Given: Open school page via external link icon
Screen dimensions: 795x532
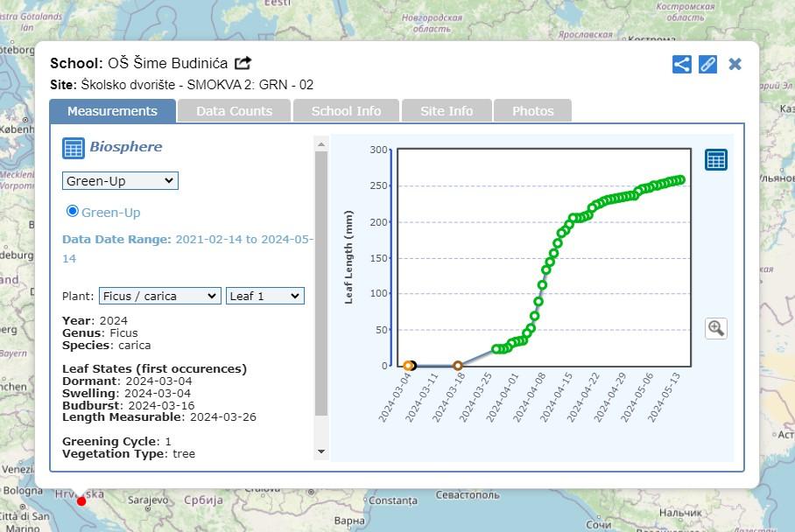Looking at the screenshot, I should [x=243, y=63].
